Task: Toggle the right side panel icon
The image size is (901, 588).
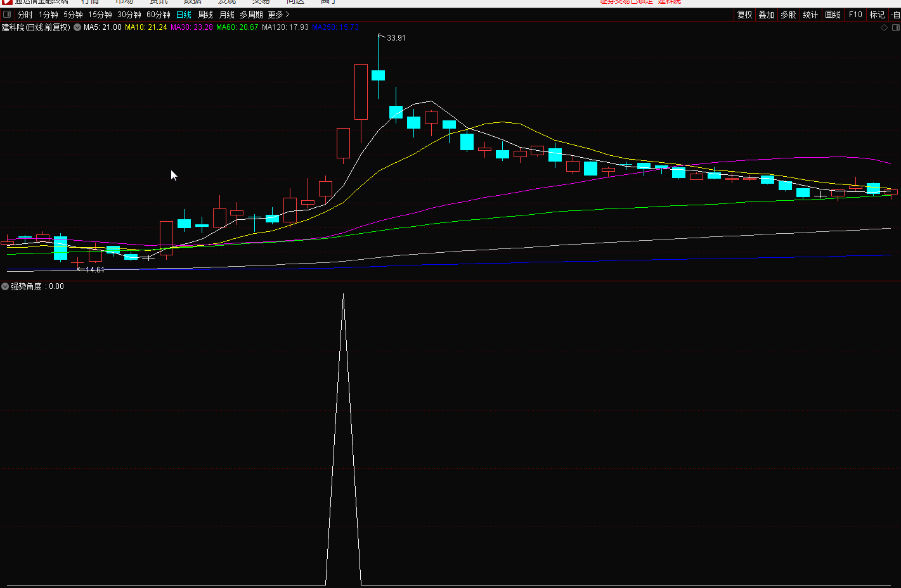Action: (896, 28)
